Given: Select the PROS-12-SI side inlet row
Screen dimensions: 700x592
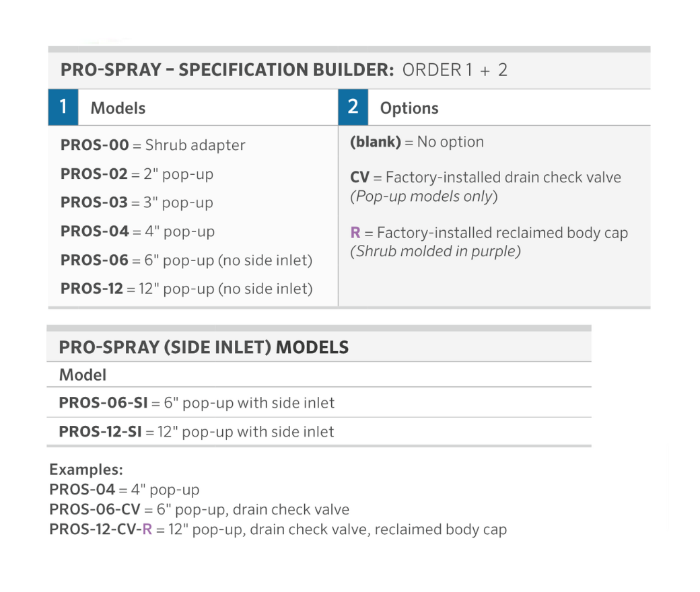Looking at the screenshot, I should (x=197, y=432).
